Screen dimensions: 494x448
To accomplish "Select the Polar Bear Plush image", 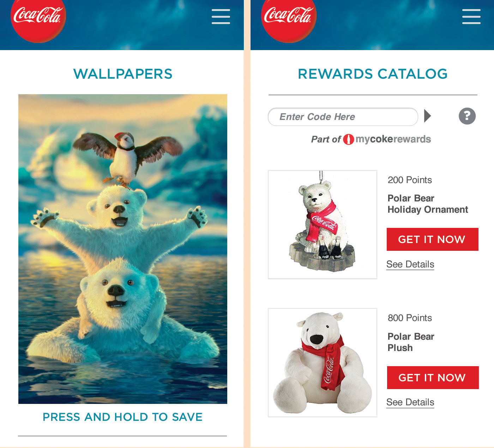I will (x=323, y=363).
